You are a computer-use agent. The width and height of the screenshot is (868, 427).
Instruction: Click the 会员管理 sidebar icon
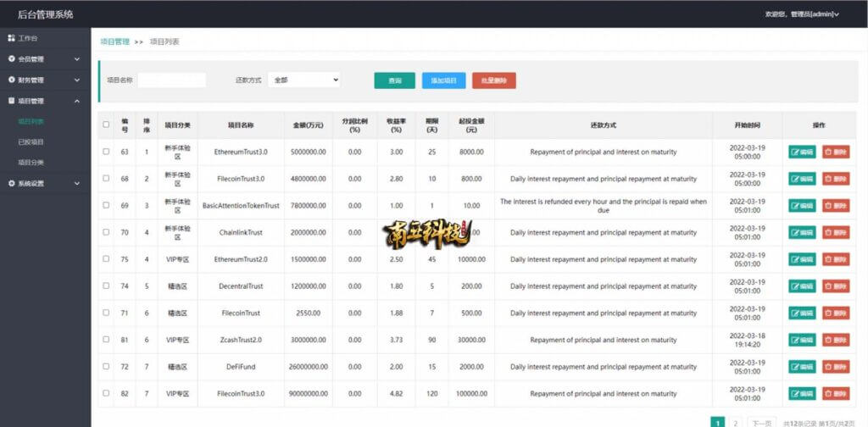coord(11,58)
